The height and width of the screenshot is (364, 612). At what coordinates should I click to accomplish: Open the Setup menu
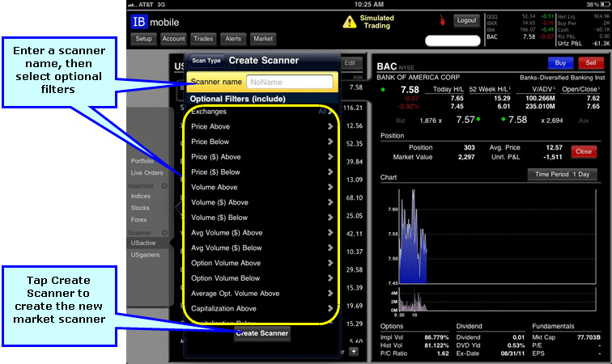point(143,39)
